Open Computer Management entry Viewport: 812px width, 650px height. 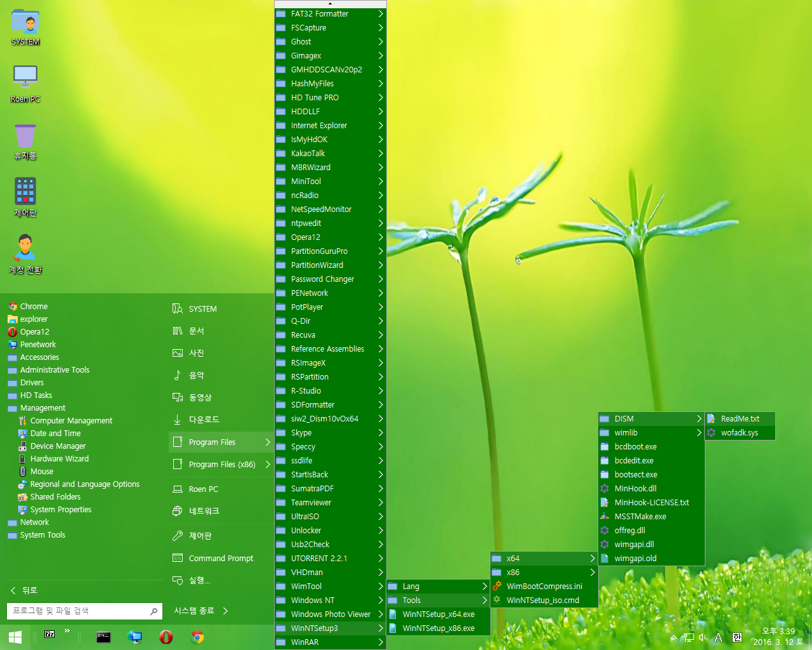point(71,421)
